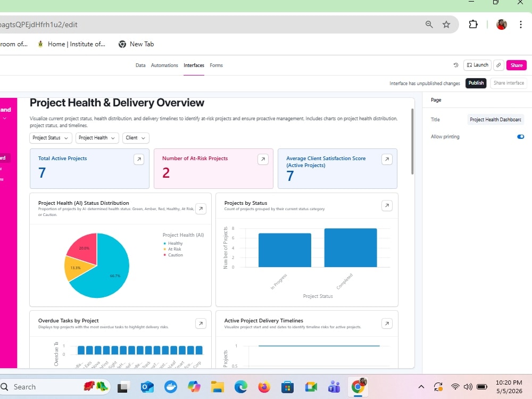Screen dimensions: 532x399
Task: Select the At Risk yellow pie slice
Action: point(76,268)
